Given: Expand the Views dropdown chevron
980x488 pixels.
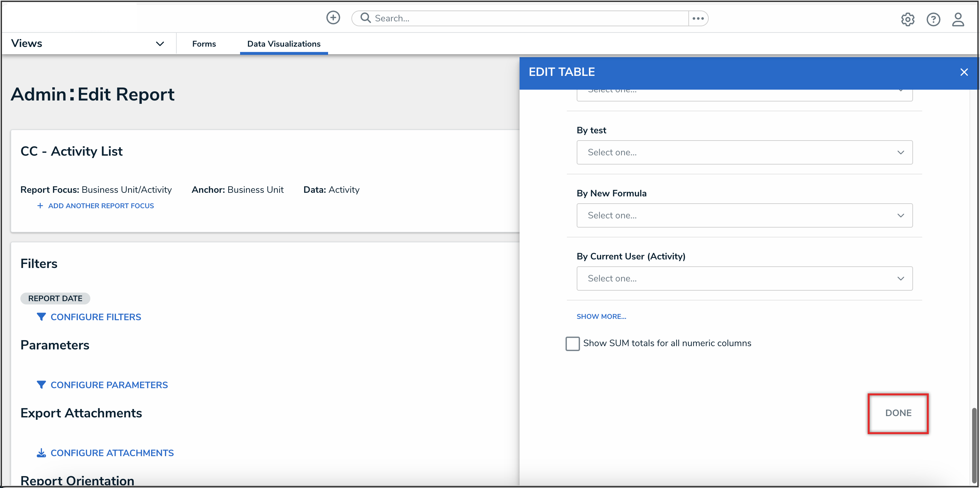Looking at the screenshot, I should [160, 44].
